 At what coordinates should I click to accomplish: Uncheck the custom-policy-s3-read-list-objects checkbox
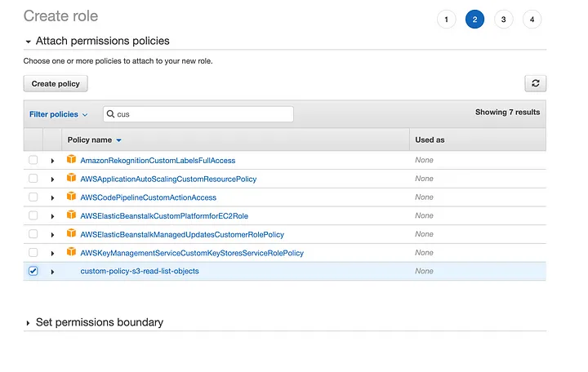tap(33, 271)
